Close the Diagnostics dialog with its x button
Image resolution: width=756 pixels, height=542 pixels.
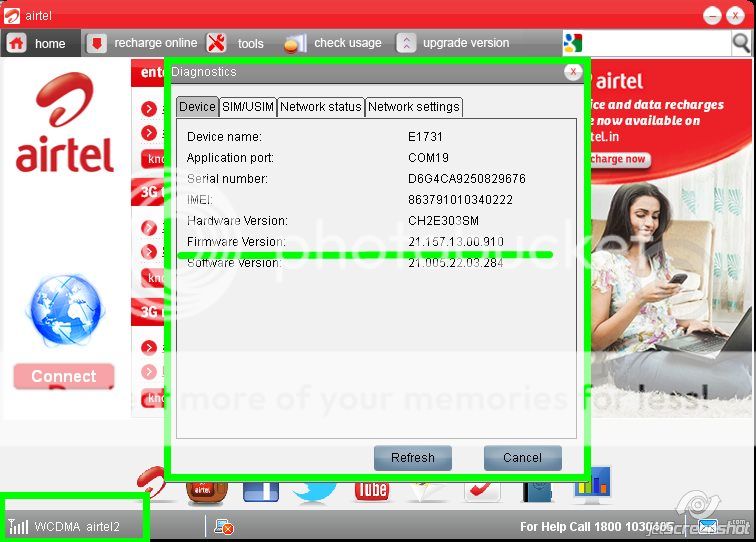click(x=573, y=72)
